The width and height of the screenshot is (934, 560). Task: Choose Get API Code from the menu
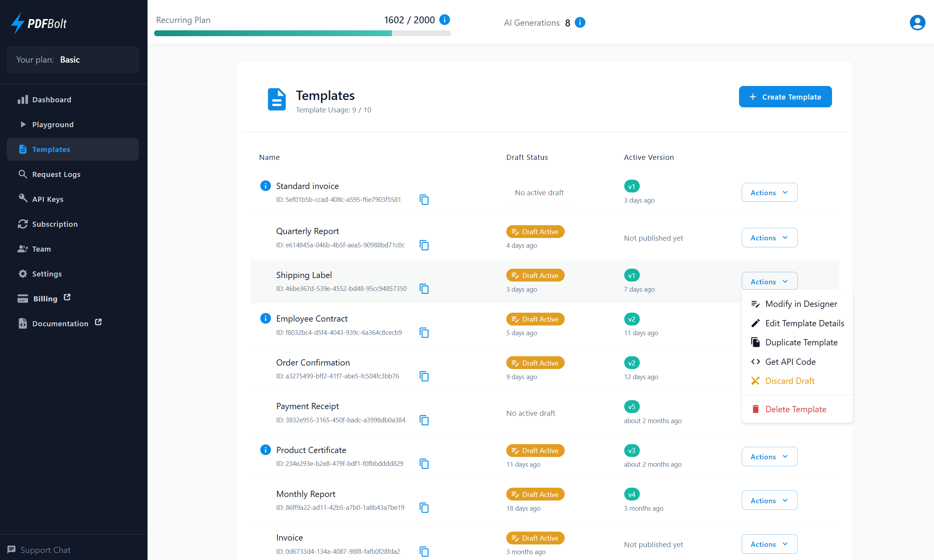pyautogui.click(x=790, y=361)
